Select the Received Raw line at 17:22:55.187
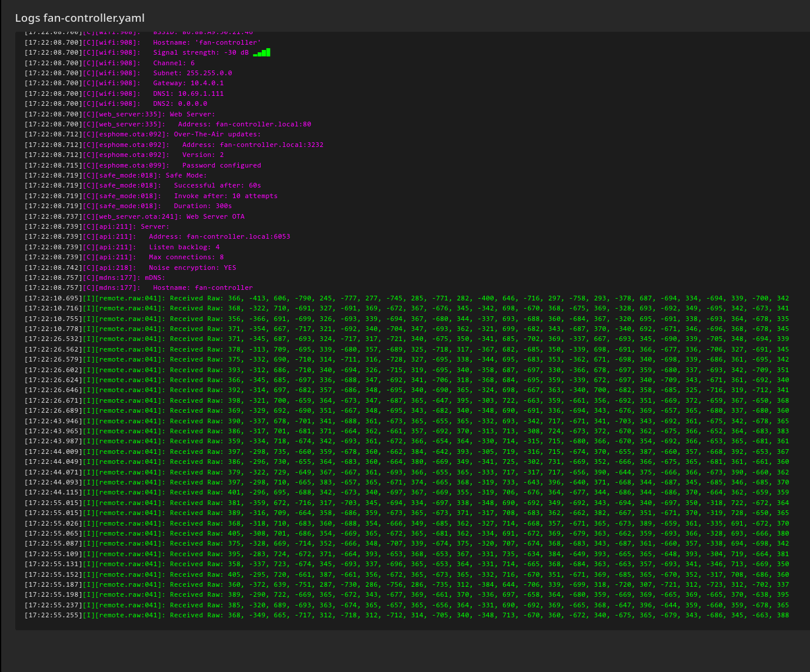The image size is (810, 672). pyautogui.click(x=407, y=584)
